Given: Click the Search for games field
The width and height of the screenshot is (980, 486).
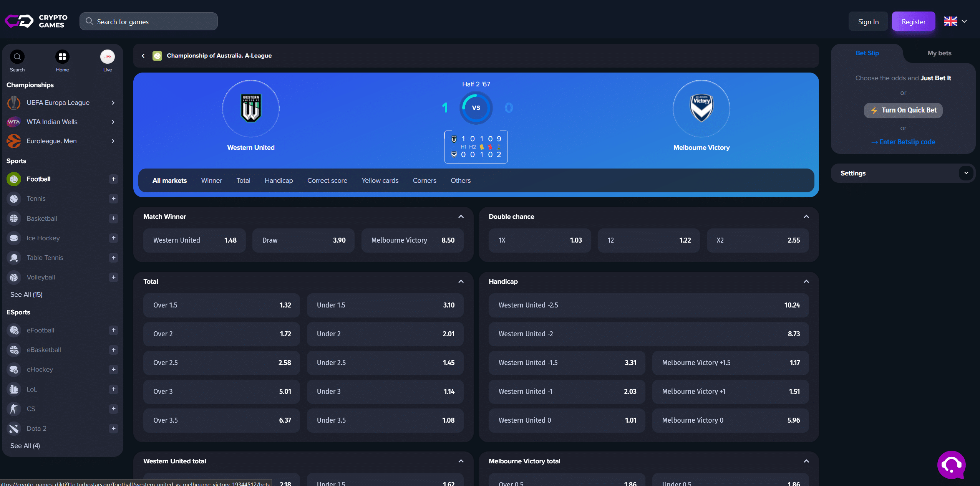Looking at the screenshot, I should (149, 21).
